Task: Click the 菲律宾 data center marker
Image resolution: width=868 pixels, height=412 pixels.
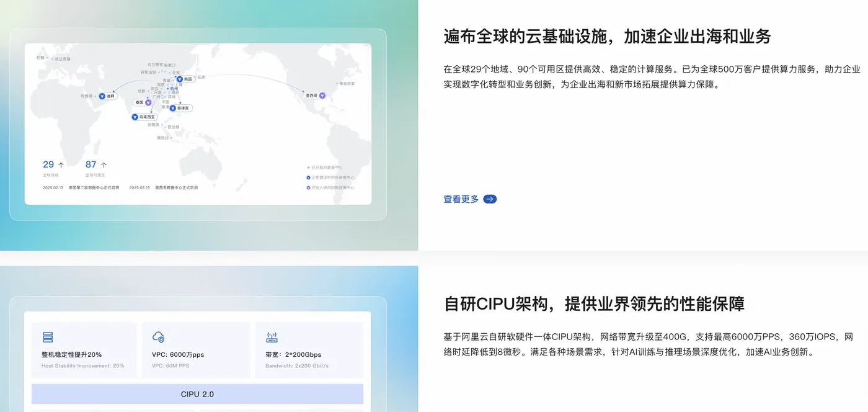Action: pyautogui.click(x=180, y=108)
